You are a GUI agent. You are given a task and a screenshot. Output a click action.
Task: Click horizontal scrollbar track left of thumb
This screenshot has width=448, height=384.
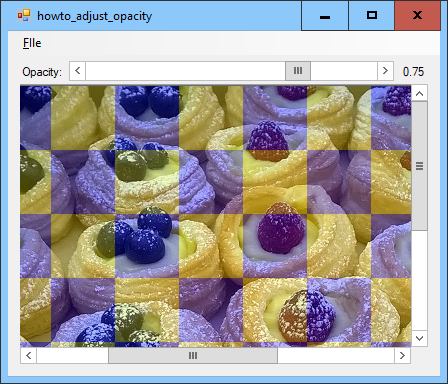coord(72,355)
